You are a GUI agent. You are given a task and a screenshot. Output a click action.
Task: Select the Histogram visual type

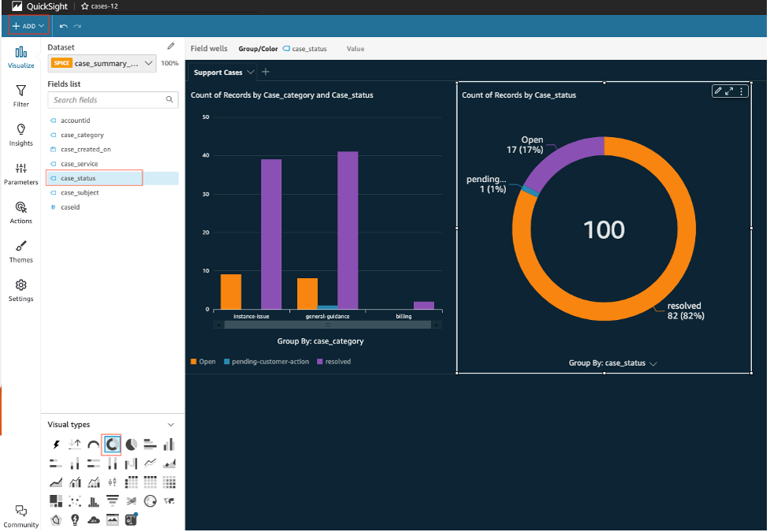click(93, 500)
